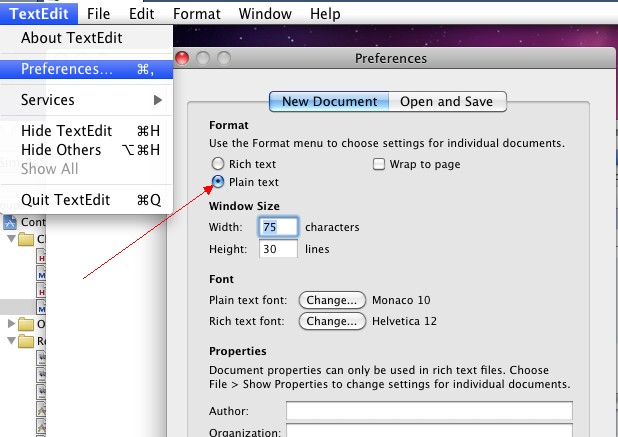Viewport: 618px width, 437px height.
Task: Click the Monaco 10 font label
Action: point(401,300)
